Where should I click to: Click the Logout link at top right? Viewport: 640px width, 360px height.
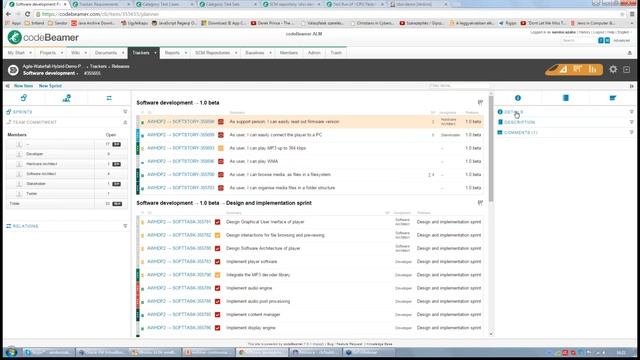(x=598, y=32)
